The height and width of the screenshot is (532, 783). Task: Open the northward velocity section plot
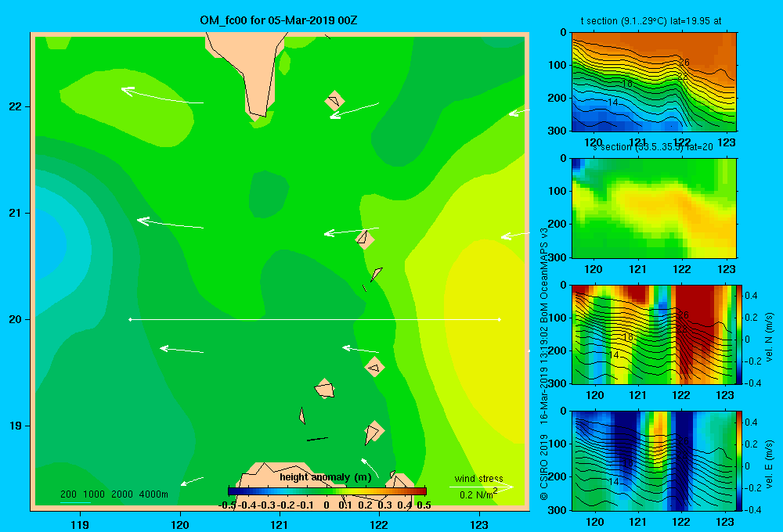tap(654, 334)
